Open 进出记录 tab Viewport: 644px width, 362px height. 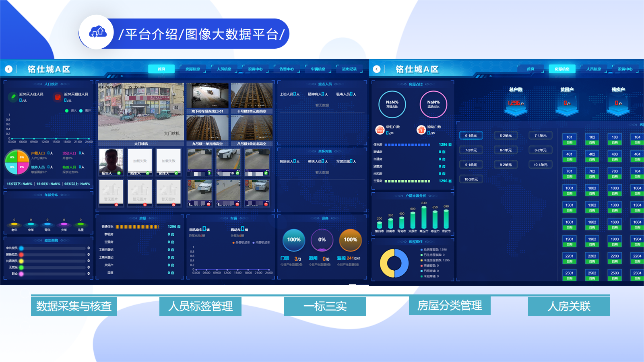tap(349, 69)
